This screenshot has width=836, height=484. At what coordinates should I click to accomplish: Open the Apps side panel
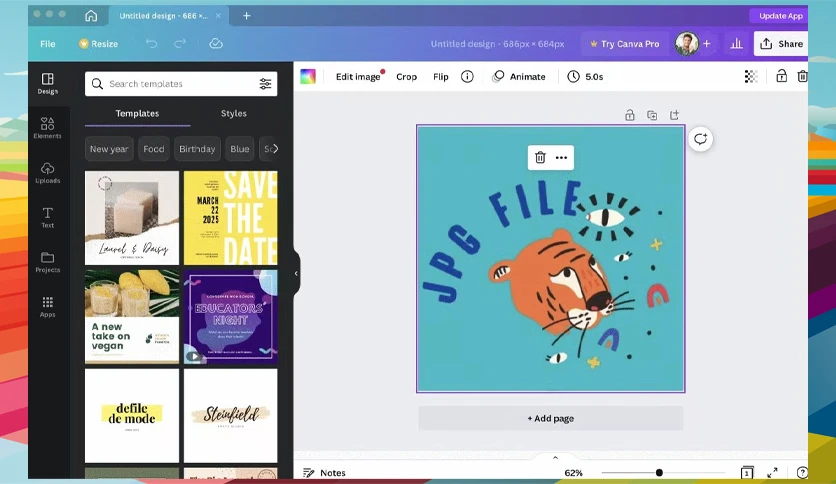47,307
